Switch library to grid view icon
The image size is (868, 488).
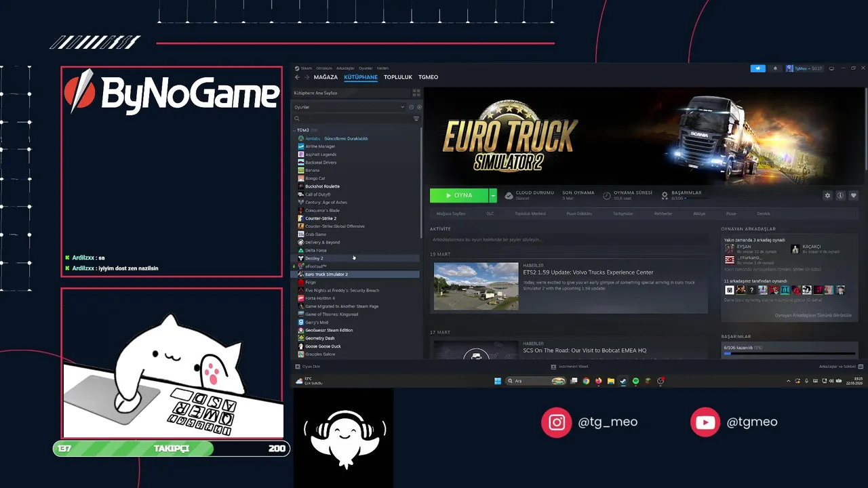pyautogui.click(x=416, y=93)
